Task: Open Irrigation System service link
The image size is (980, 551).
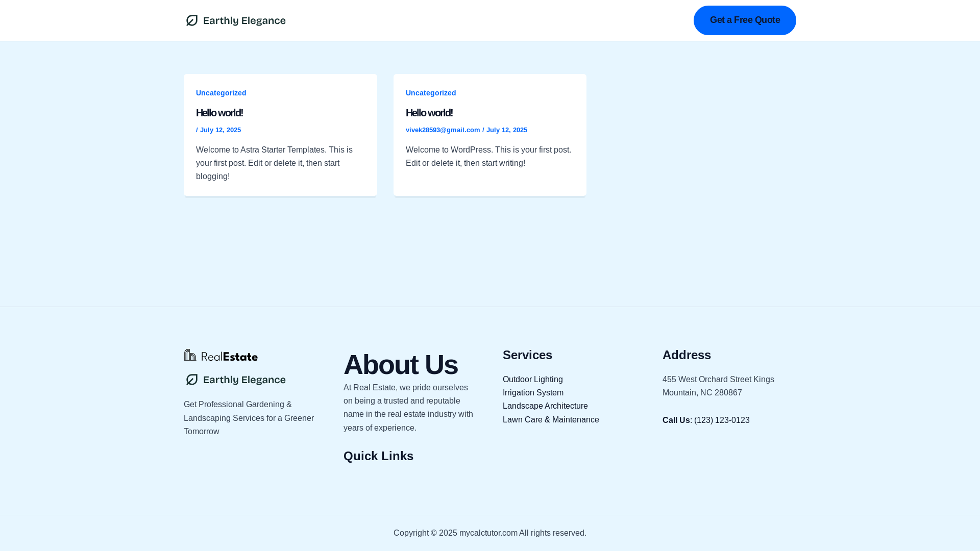Action: [x=533, y=393]
